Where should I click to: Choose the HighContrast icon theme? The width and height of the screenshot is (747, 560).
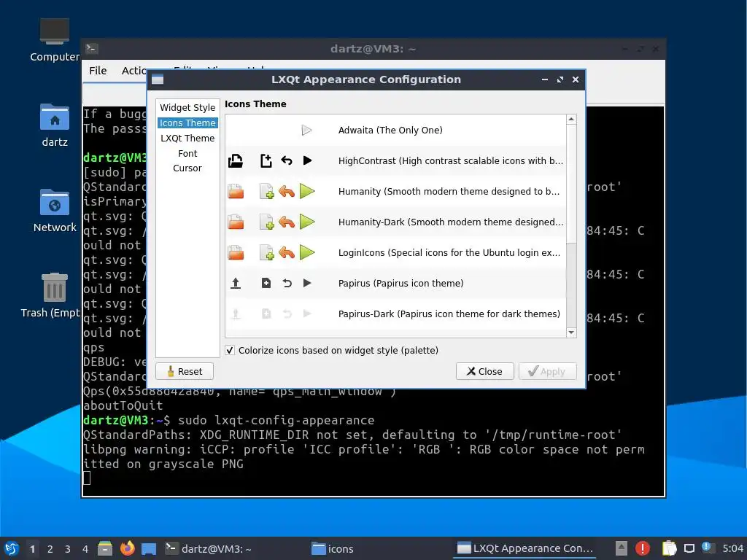(395, 161)
